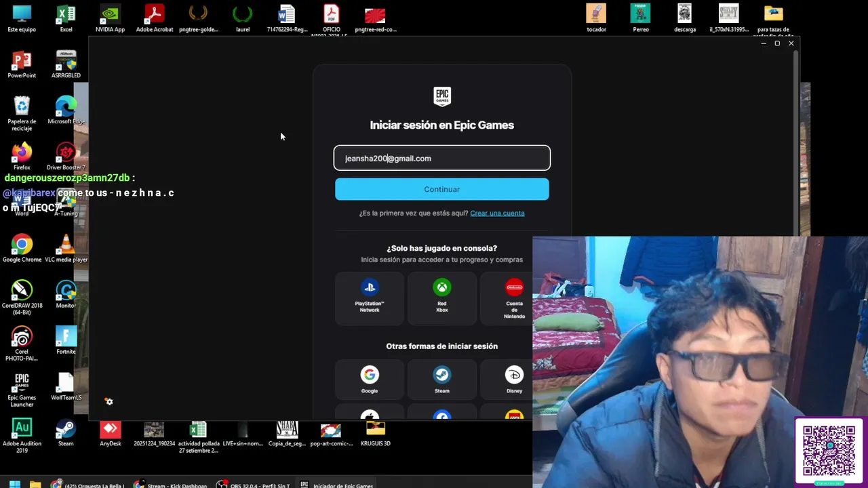Image resolution: width=868 pixels, height=488 pixels.
Task: Open the Windows Start menu
Action: pos(14,484)
